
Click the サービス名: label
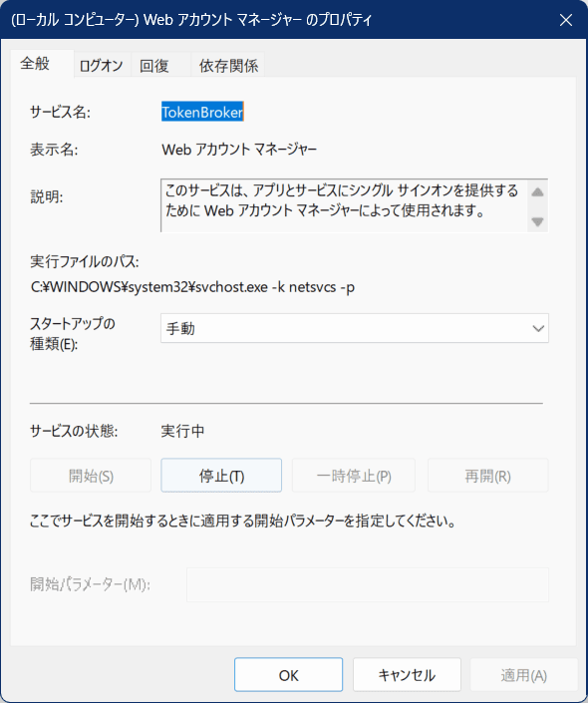coord(60,112)
